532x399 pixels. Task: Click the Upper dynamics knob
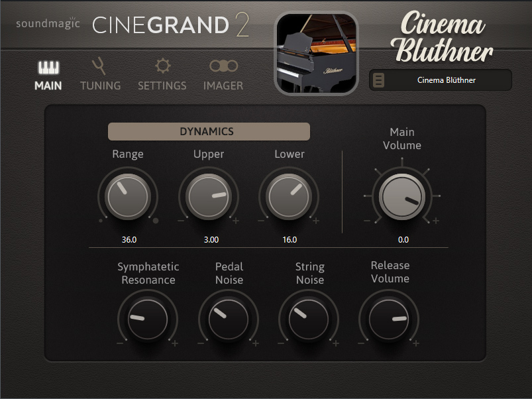[209, 197]
